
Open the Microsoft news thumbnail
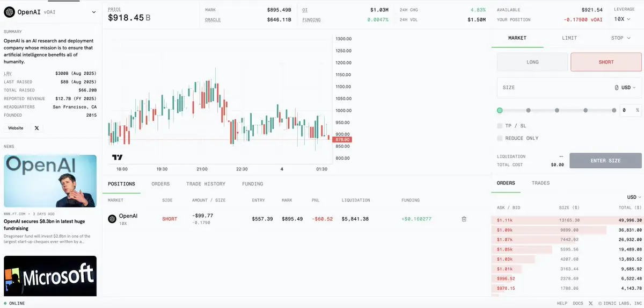(50, 276)
